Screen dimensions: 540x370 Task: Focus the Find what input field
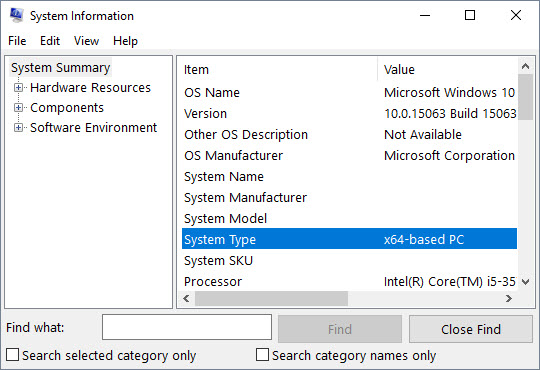(x=187, y=327)
